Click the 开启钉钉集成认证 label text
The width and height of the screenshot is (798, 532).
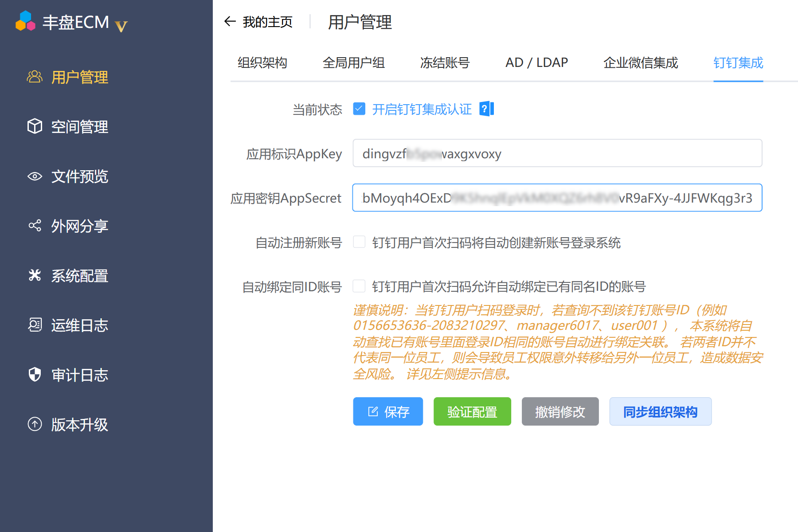point(422,109)
